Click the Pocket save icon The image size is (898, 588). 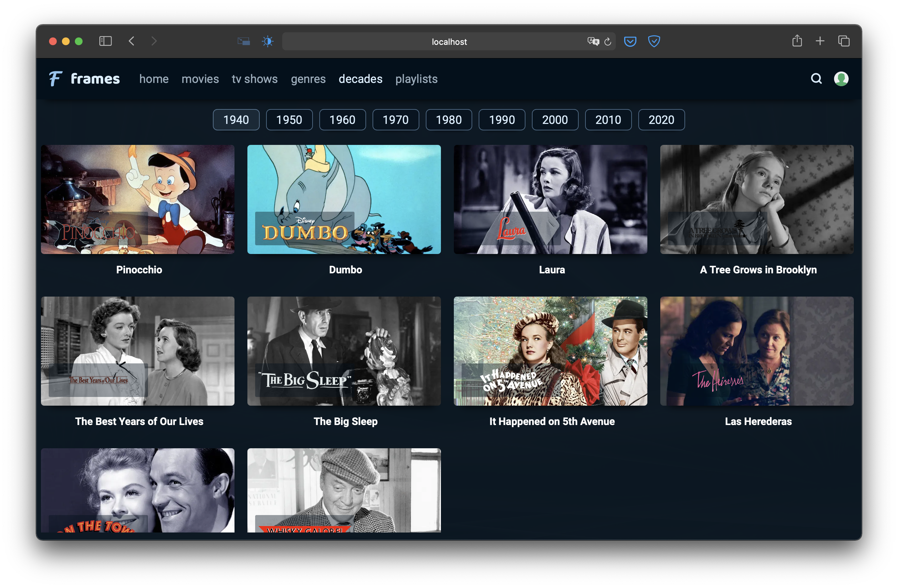tap(630, 41)
